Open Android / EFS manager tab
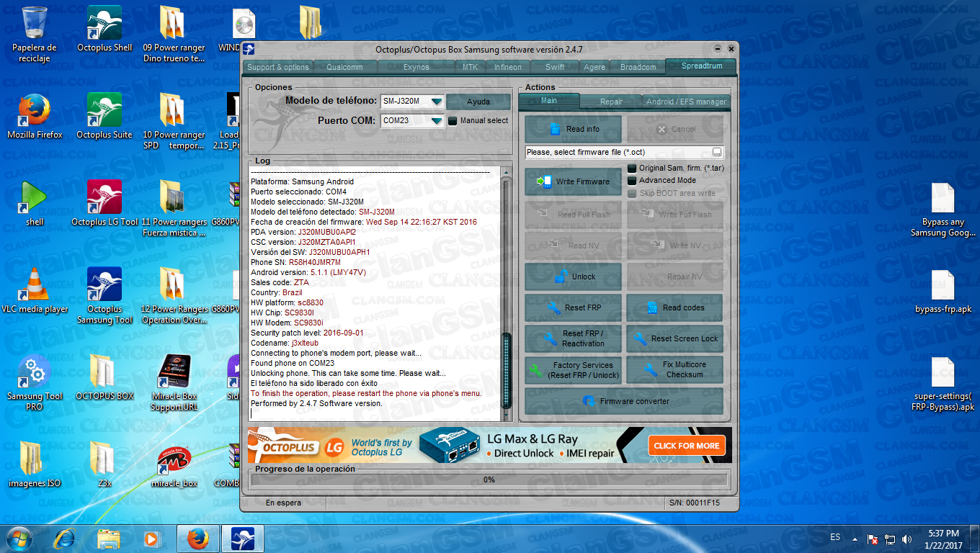 [686, 102]
